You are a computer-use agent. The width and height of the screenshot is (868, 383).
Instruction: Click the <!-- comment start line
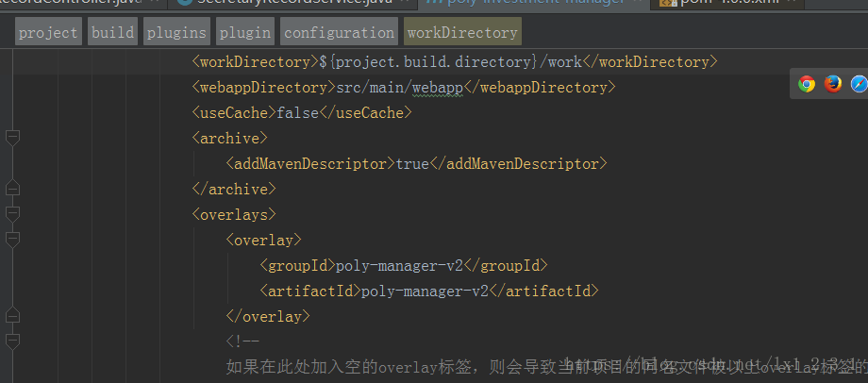(x=242, y=341)
